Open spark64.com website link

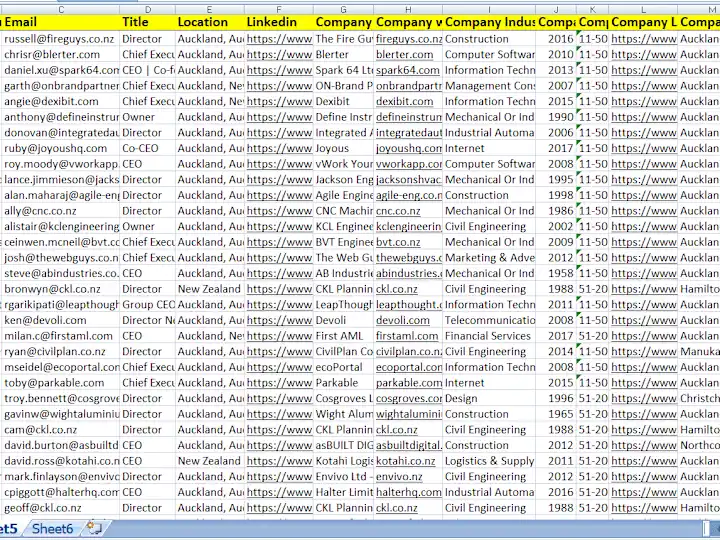click(x=407, y=70)
